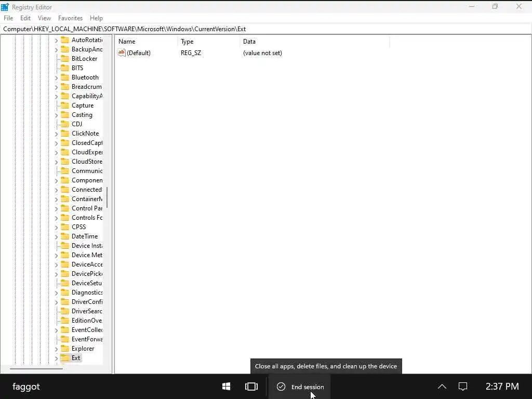Viewport: 532px width, 399px height.
Task: Expand the AutoRotation key
Action: pyautogui.click(x=56, y=41)
